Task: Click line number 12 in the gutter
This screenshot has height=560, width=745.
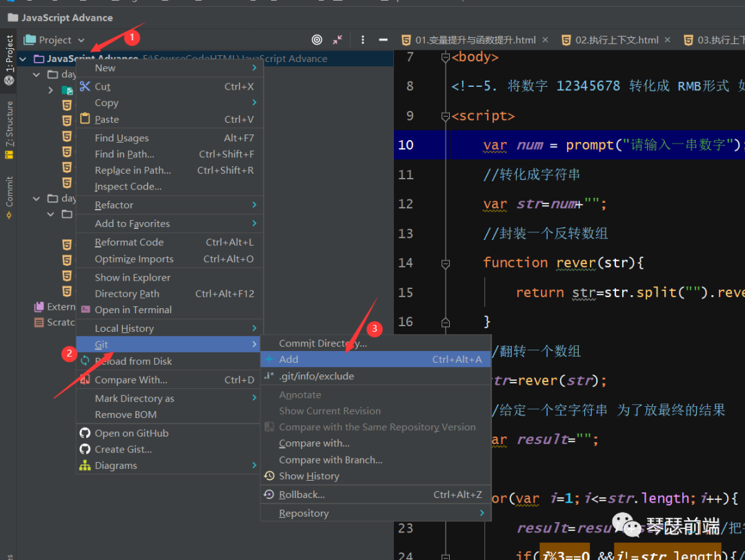Action: click(406, 204)
